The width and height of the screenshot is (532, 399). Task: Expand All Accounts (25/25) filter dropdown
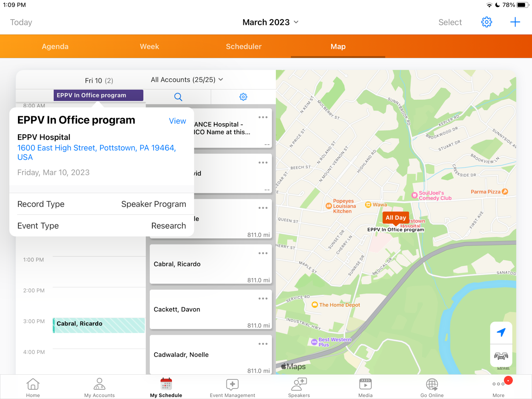coord(187,80)
